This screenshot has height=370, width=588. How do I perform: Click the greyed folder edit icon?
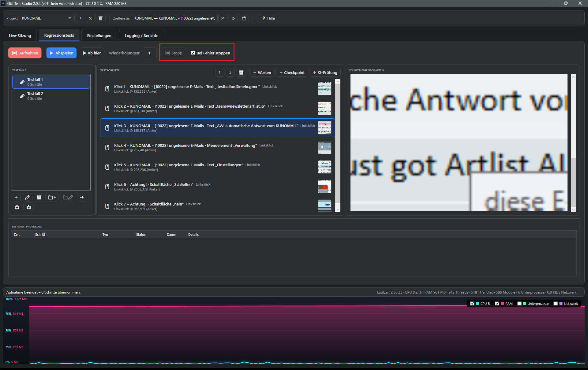point(68,197)
